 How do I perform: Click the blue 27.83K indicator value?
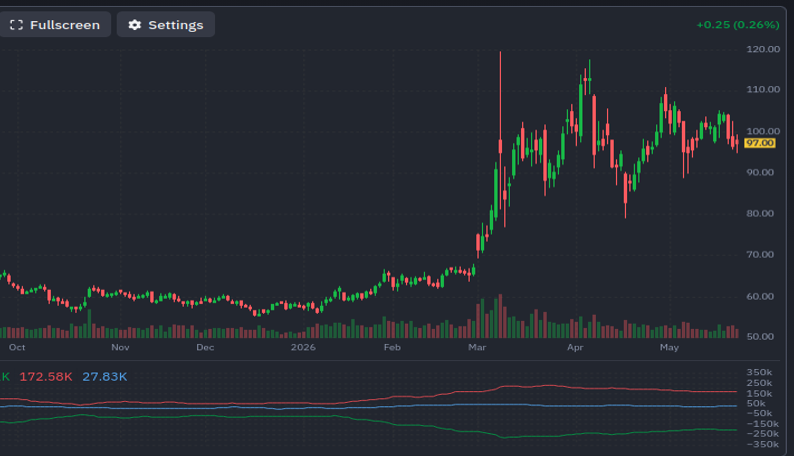104,377
